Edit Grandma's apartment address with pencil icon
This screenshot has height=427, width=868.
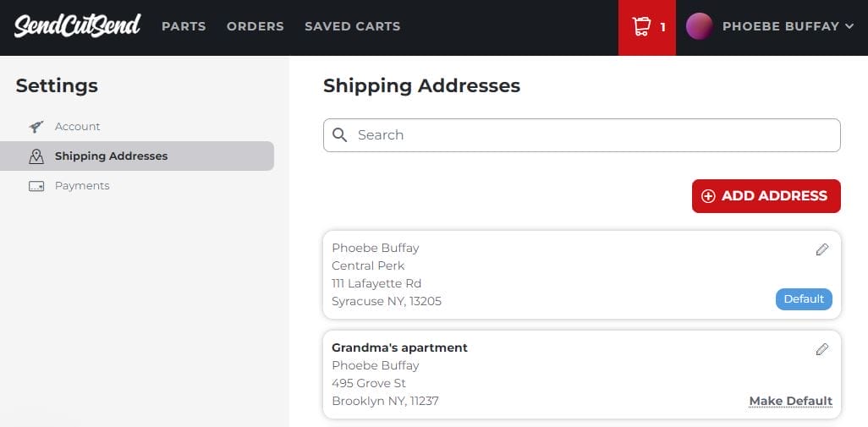[821, 349]
